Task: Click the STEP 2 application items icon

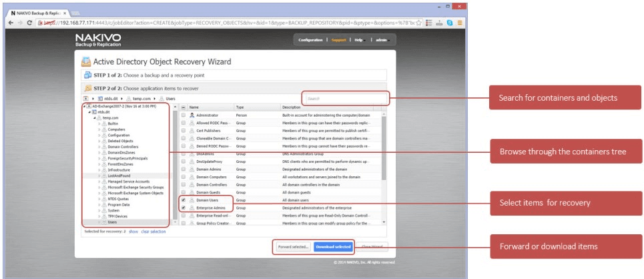Action: point(87,87)
